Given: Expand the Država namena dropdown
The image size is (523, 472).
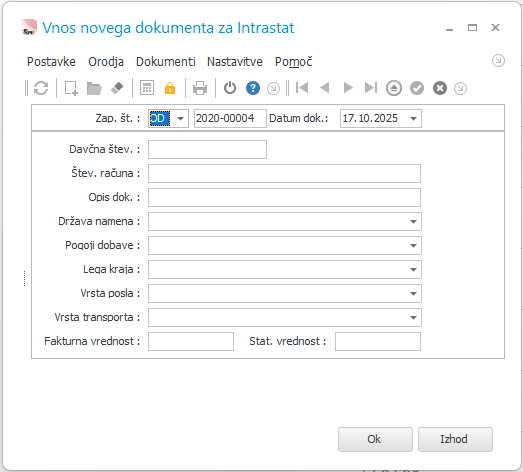Looking at the screenshot, I should click(413, 221).
